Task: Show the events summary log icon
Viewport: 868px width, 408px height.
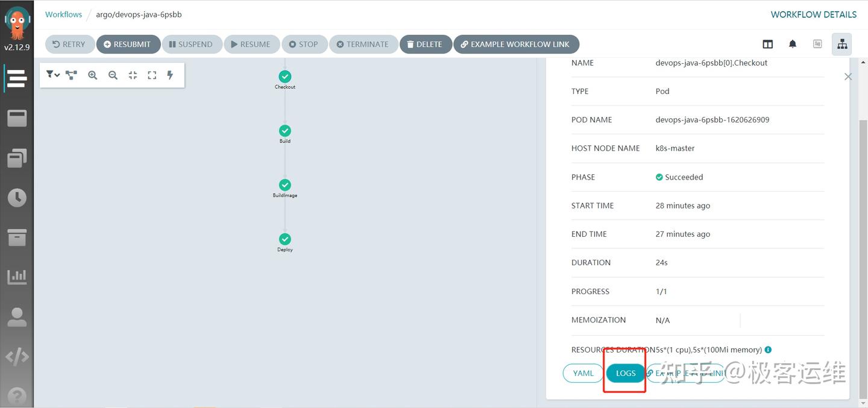Action: (x=817, y=43)
